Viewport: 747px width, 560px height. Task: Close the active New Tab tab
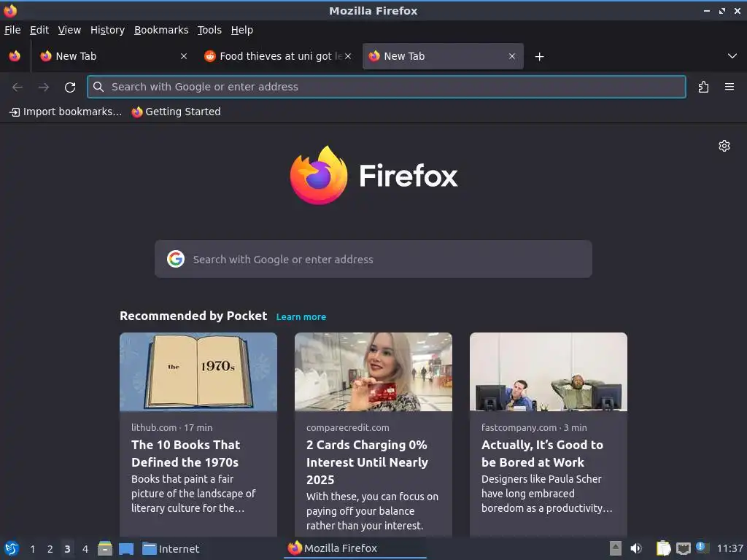(512, 56)
